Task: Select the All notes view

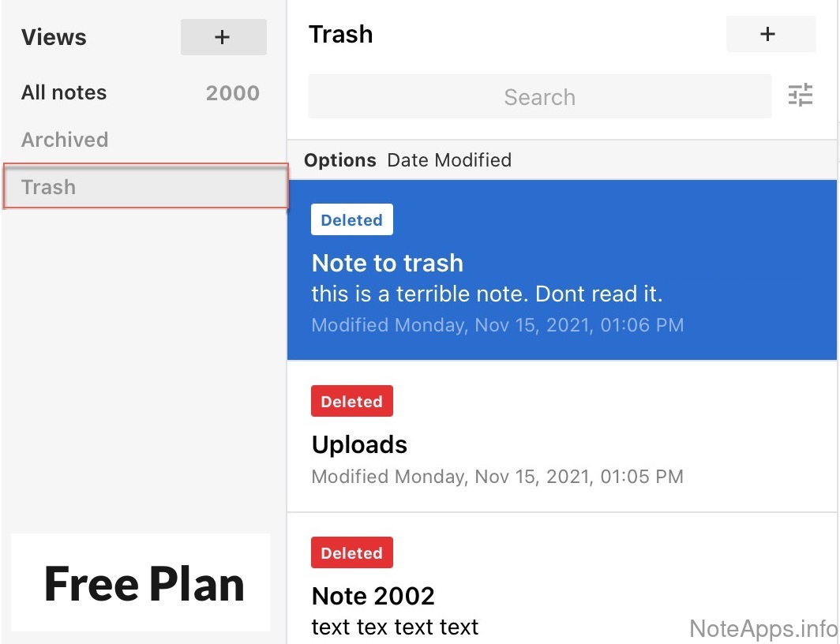Action: click(64, 92)
